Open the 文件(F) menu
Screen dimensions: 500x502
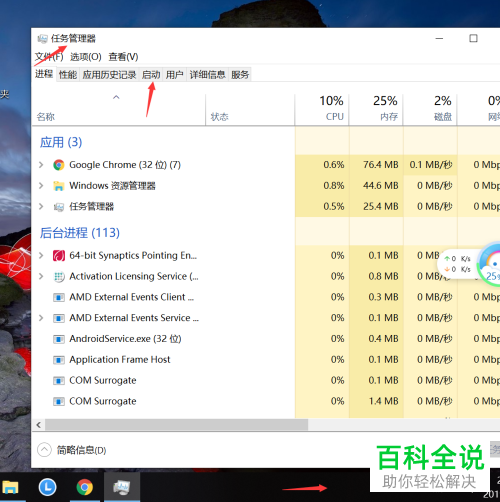[x=49, y=57]
